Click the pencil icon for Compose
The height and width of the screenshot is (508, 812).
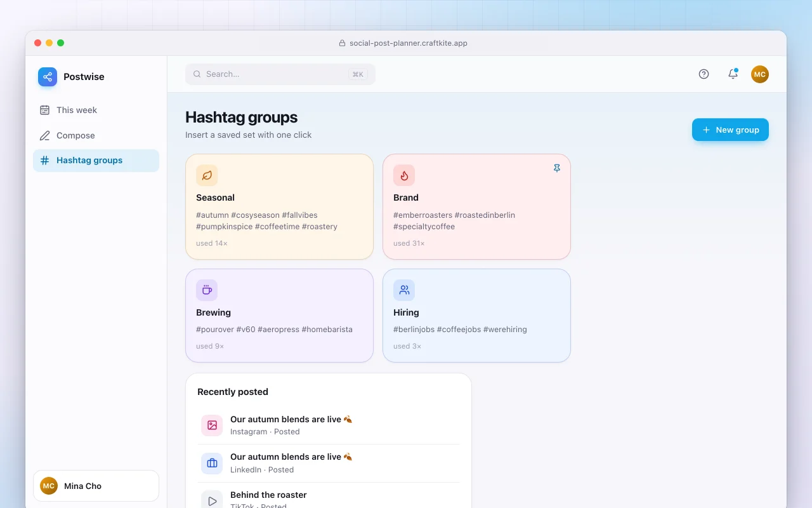44,135
